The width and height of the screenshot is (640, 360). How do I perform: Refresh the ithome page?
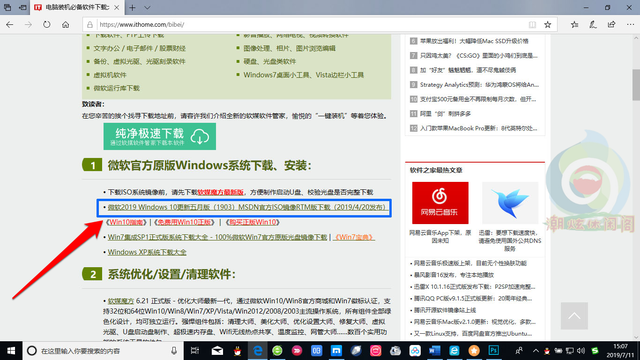(47, 24)
